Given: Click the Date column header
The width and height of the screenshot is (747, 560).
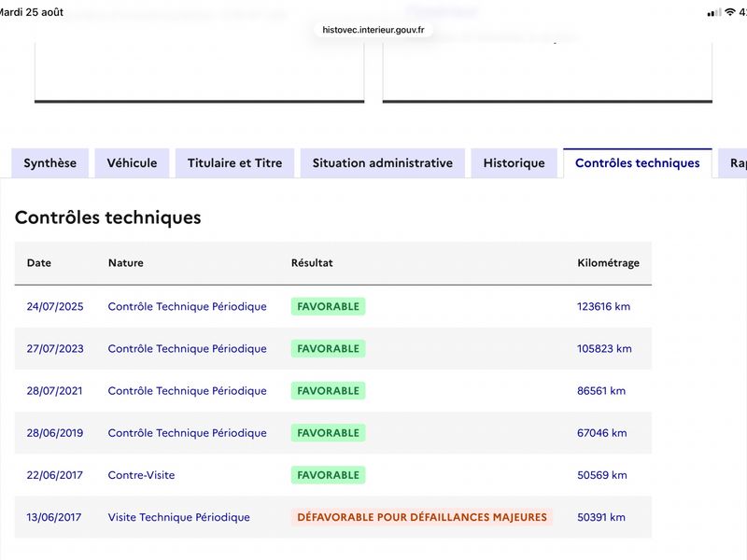Looking at the screenshot, I should 39,263.
